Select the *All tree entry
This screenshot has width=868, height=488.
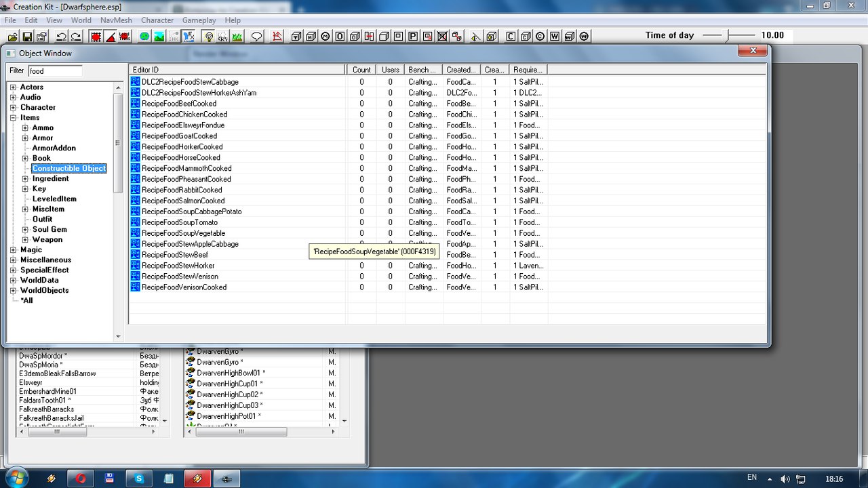[26, 301]
